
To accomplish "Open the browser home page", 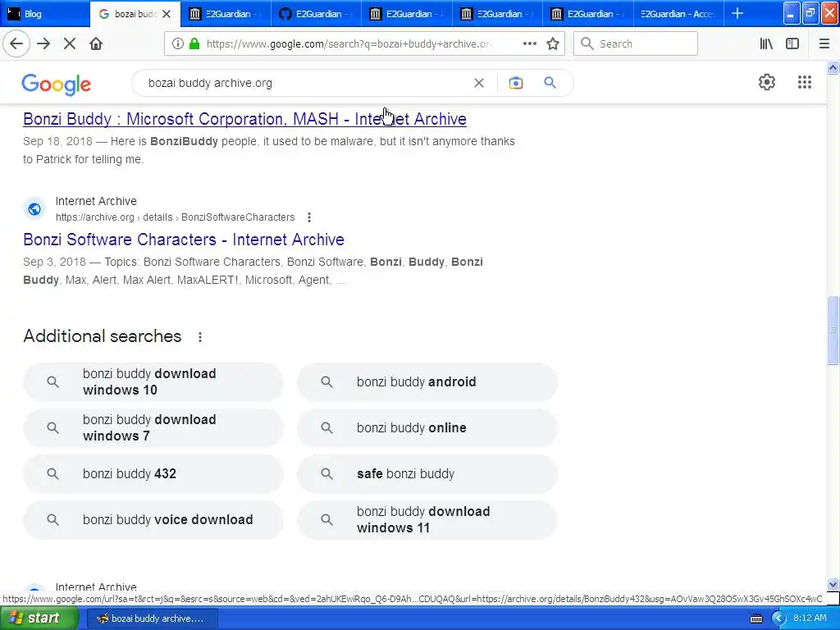I will [x=96, y=43].
